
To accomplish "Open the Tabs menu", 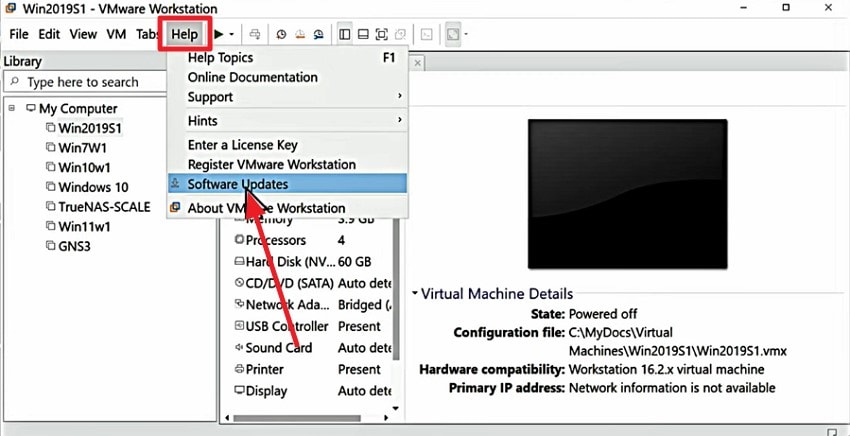I will click(146, 34).
